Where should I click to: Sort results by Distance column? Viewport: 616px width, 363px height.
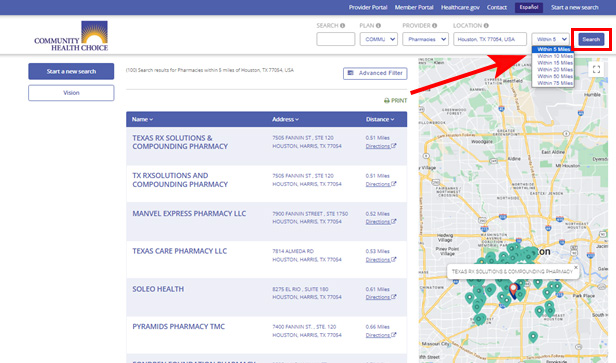tap(380, 119)
